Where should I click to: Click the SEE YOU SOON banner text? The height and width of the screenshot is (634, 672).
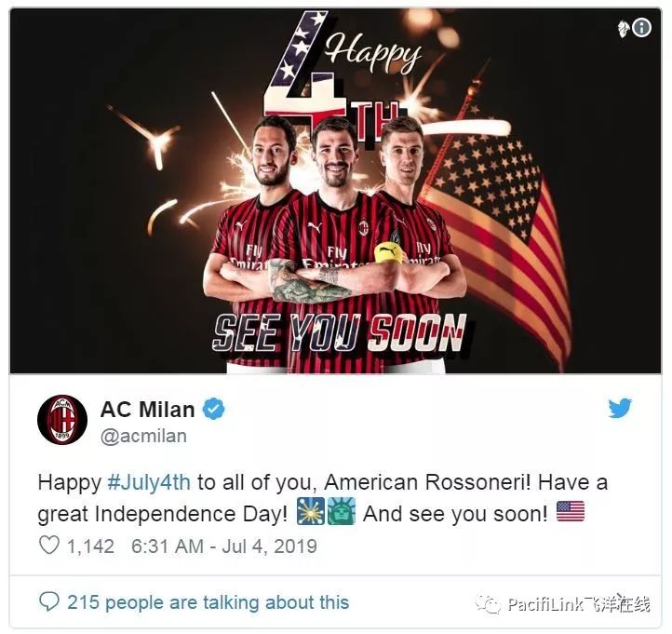click(340, 332)
